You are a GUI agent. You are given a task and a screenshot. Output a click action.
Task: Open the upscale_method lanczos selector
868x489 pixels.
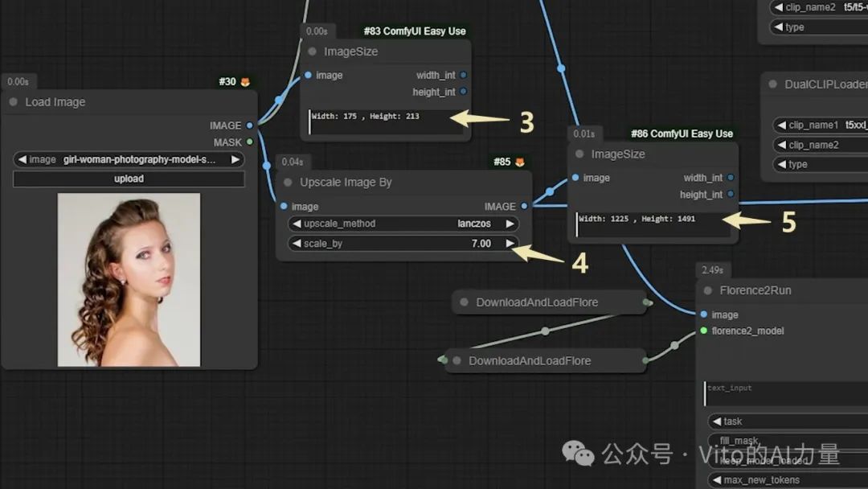(403, 224)
